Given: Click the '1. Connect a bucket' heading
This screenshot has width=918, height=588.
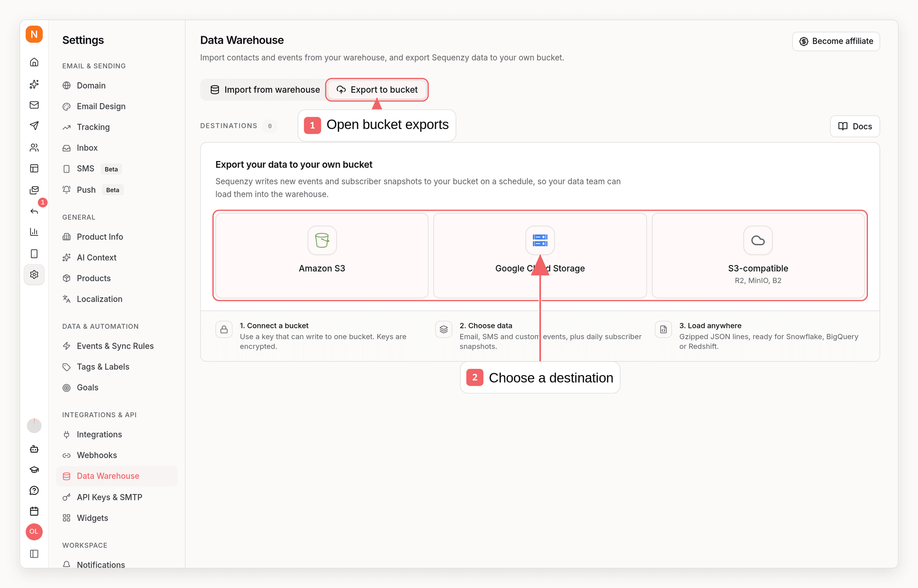Looking at the screenshot, I should [x=274, y=326].
